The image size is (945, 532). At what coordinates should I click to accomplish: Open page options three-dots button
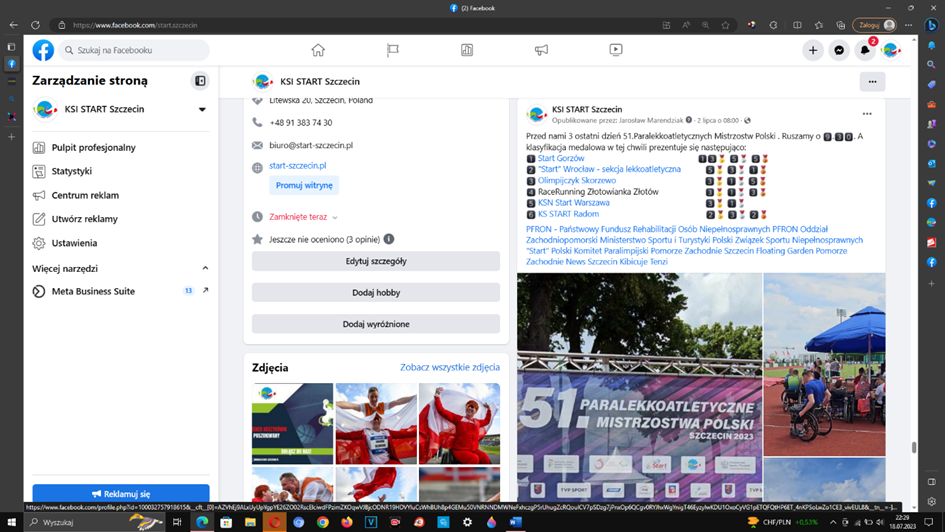872,81
